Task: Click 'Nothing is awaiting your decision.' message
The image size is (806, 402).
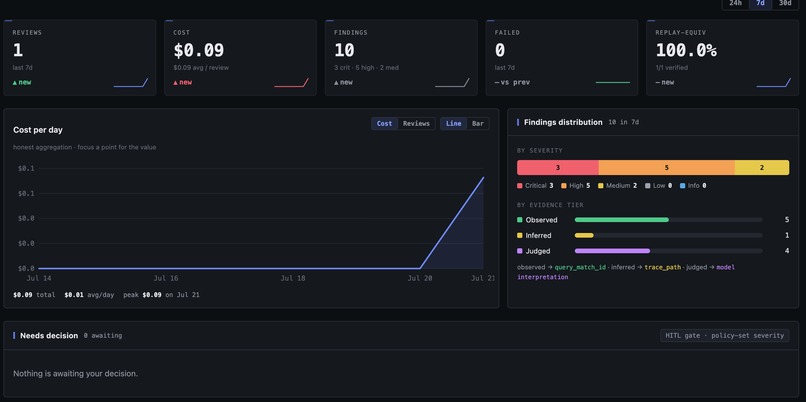Action: pos(76,374)
